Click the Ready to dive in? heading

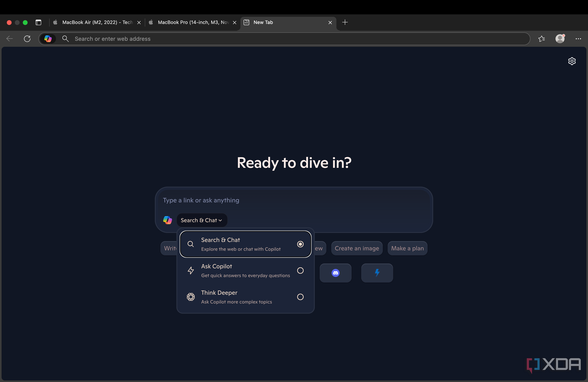(x=294, y=163)
